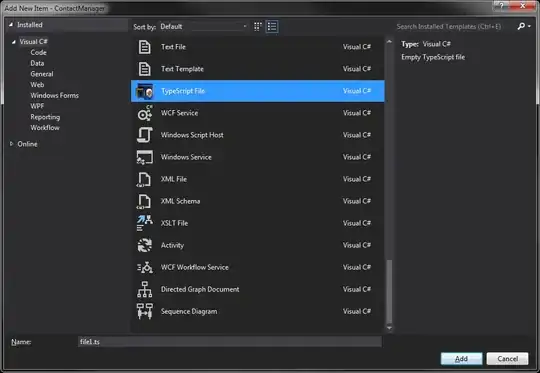Select the Reporting category
Screen dimensions: 540x373
pos(45,117)
